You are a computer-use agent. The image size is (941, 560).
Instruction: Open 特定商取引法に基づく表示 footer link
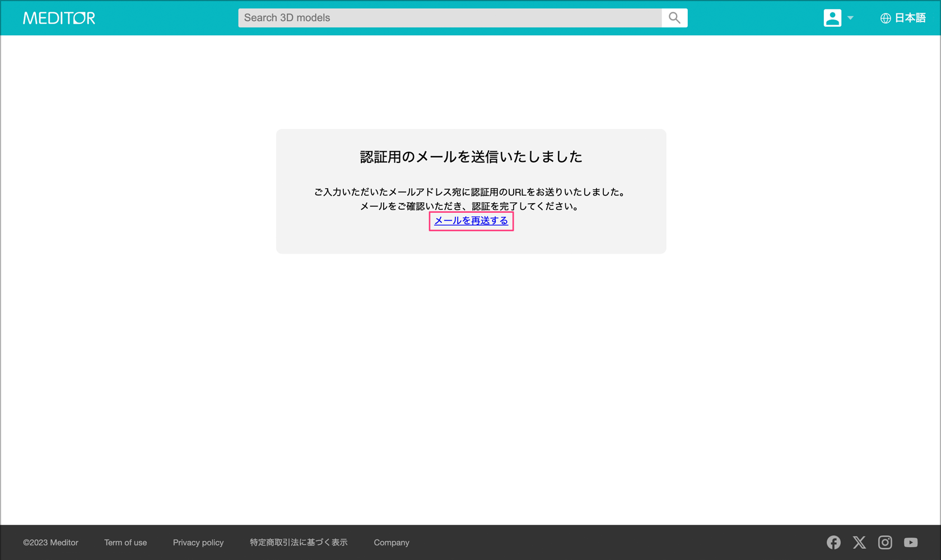(x=299, y=543)
